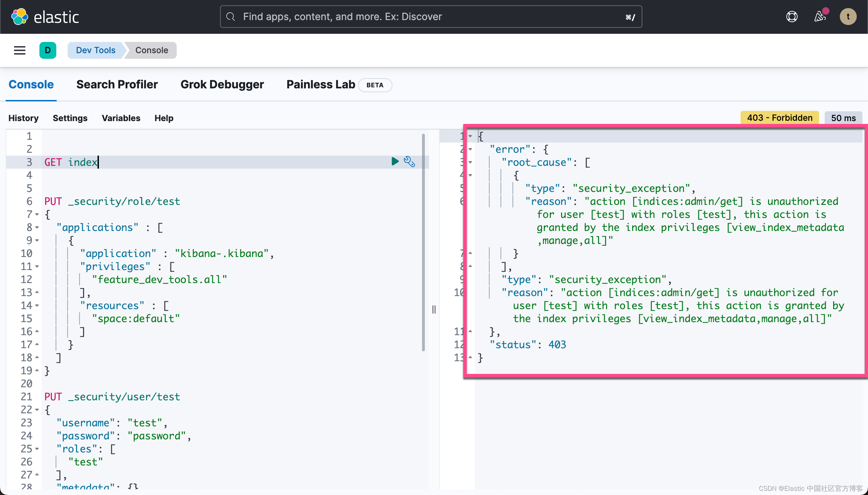Collapse the roles array at line 25
This screenshot has height=495, width=868.
click(37, 449)
